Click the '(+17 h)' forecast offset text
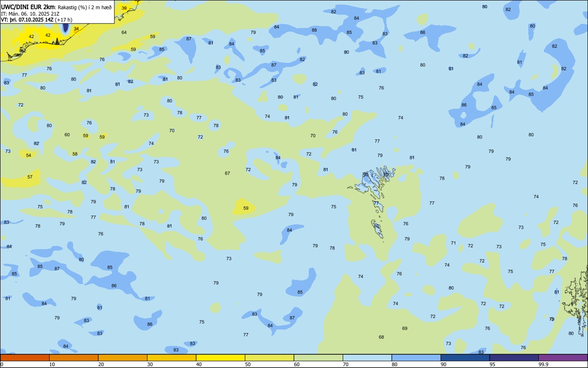This screenshot has width=588, height=368. [63, 20]
